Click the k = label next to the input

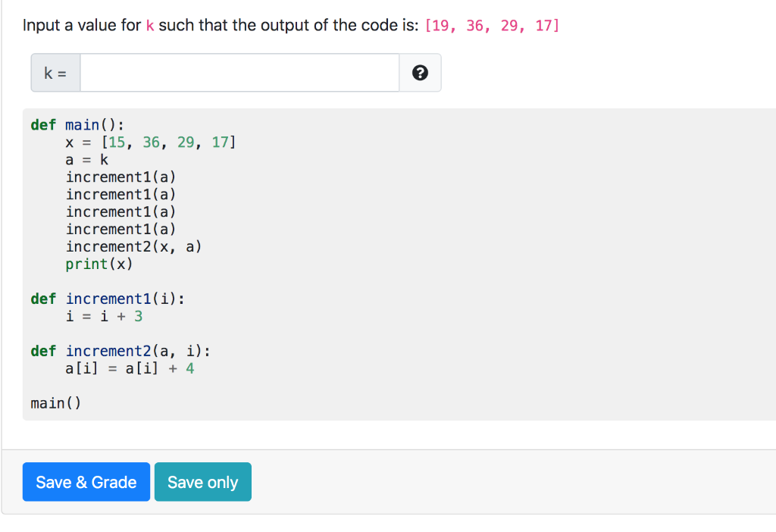coord(55,72)
